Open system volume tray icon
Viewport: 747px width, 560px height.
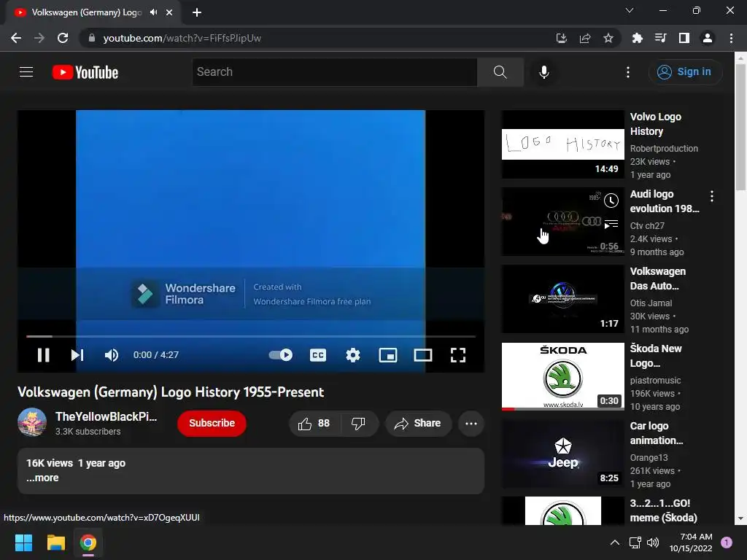653,542
